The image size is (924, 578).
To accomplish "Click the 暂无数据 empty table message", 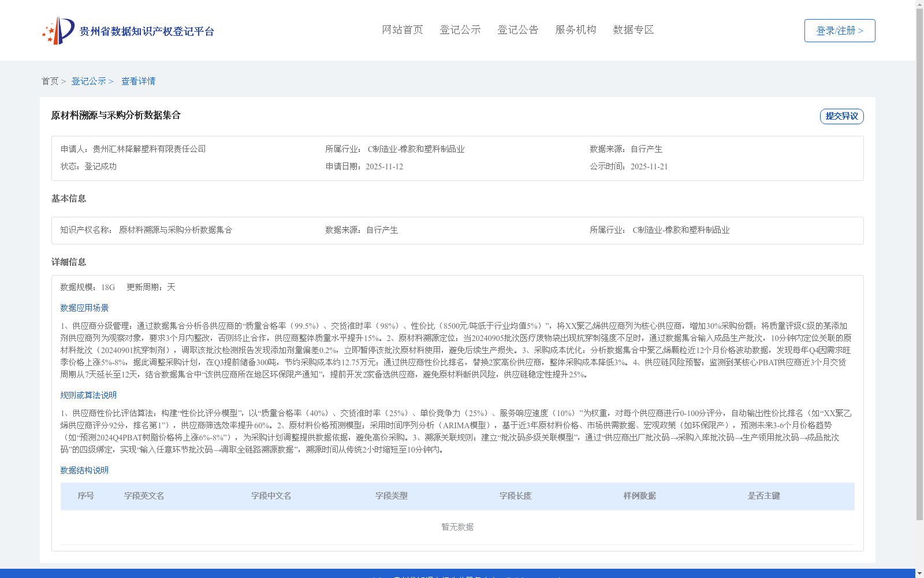I will (457, 527).
